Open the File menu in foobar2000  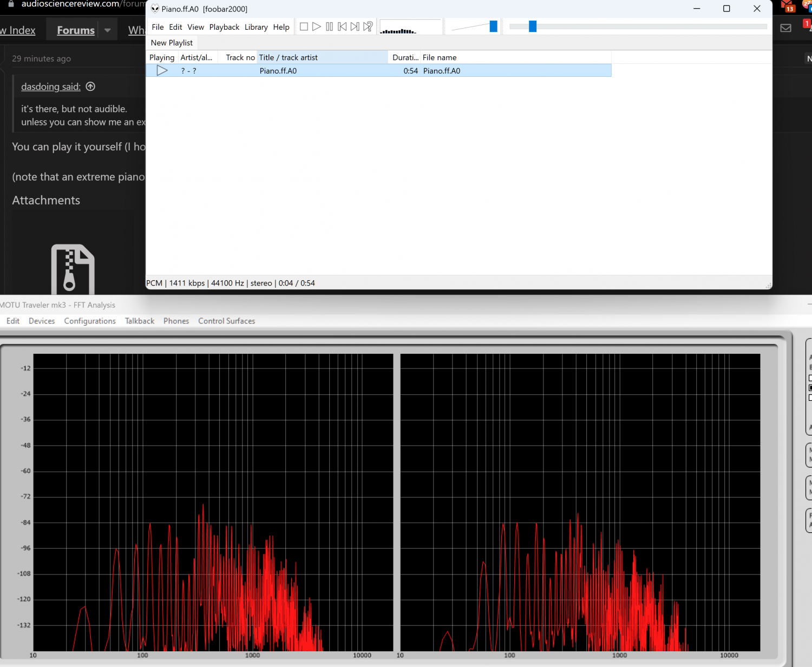[x=158, y=27]
